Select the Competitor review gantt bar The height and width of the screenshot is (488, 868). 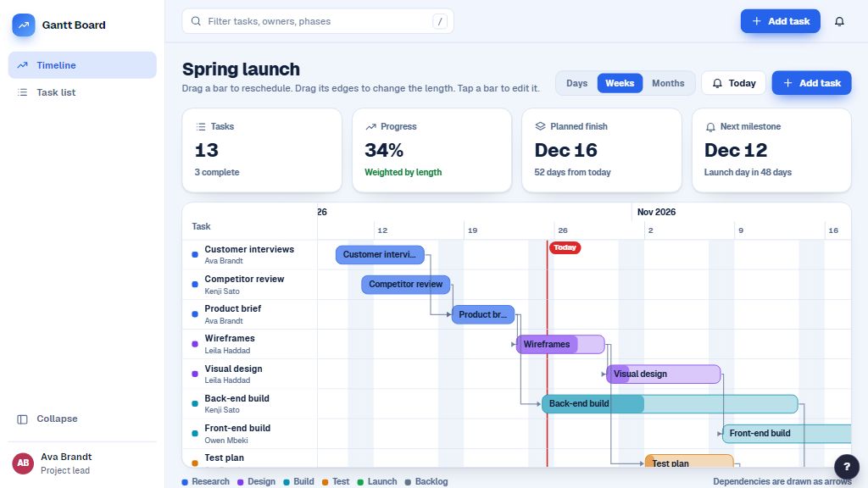[x=406, y=285]
